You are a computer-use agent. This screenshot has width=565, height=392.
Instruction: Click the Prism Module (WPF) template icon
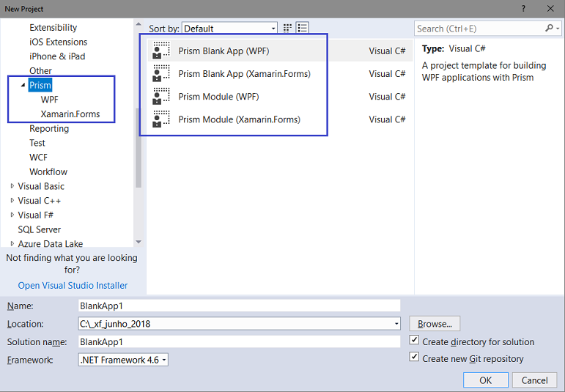coord(161,97)
